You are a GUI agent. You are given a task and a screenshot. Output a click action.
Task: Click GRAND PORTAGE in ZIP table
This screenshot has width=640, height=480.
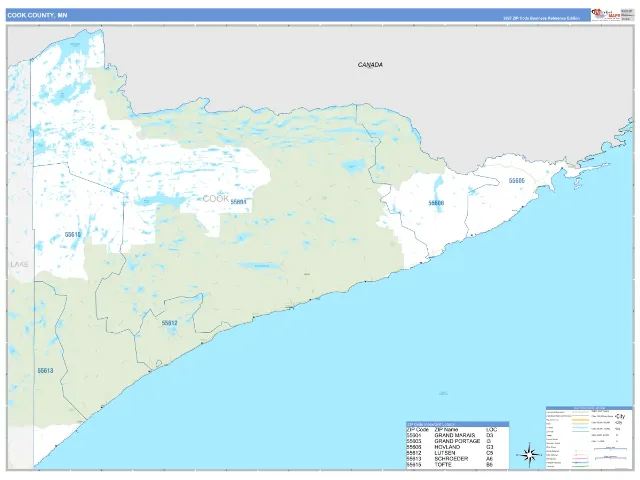coord(457,441)
